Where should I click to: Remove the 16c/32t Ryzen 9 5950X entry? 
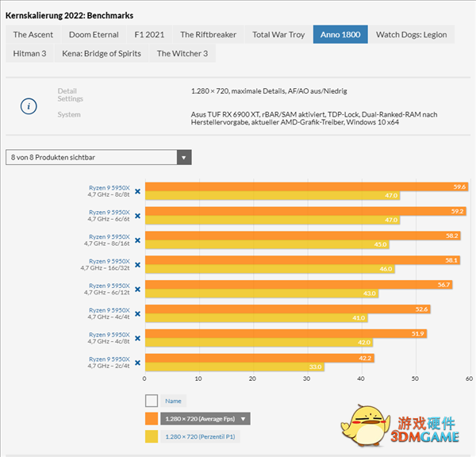[137, 265]
